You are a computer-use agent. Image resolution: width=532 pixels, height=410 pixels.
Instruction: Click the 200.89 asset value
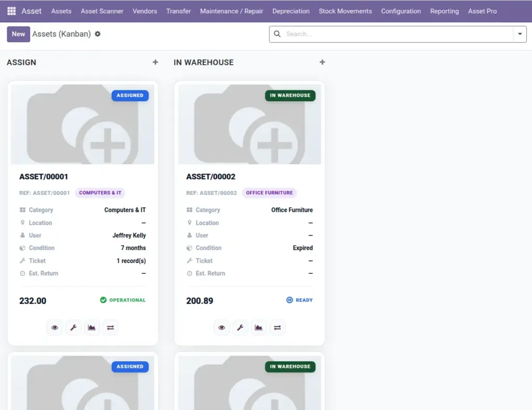coord(200,301)
